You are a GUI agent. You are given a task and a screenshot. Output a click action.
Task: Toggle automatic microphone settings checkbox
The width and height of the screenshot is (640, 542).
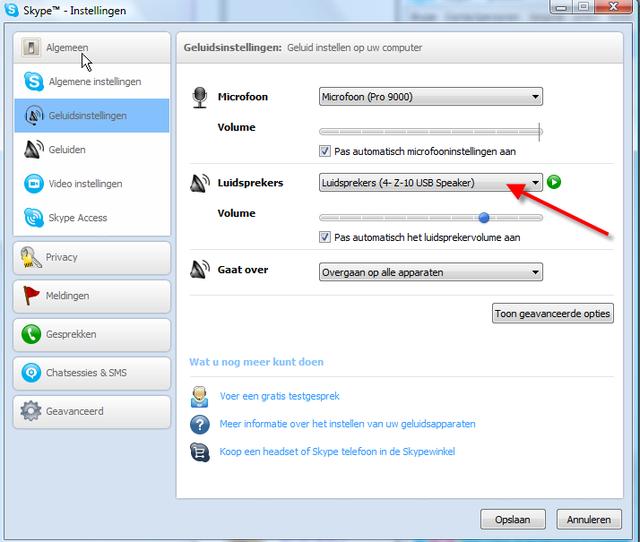pyautogui.click(x=325, y=151)
